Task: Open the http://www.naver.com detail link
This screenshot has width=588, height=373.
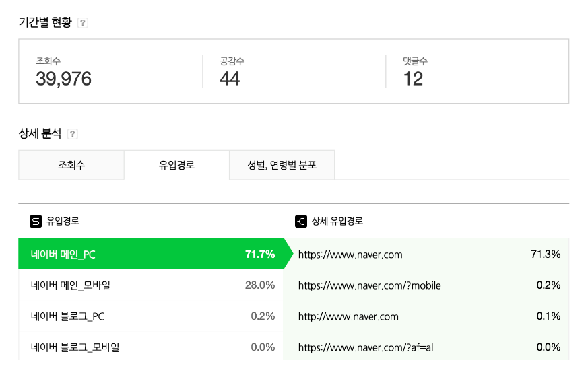Action: (x=348, y=316)
